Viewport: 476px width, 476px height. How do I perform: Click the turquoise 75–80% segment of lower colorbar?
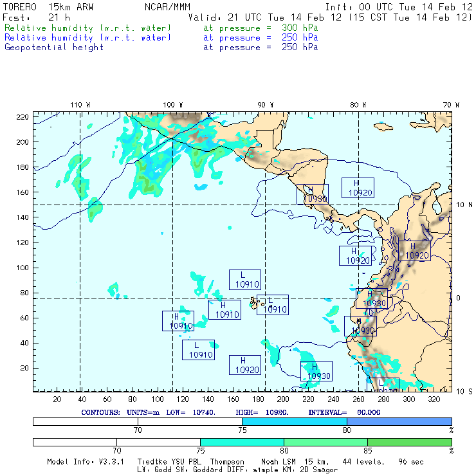click(x=242, y=442)
